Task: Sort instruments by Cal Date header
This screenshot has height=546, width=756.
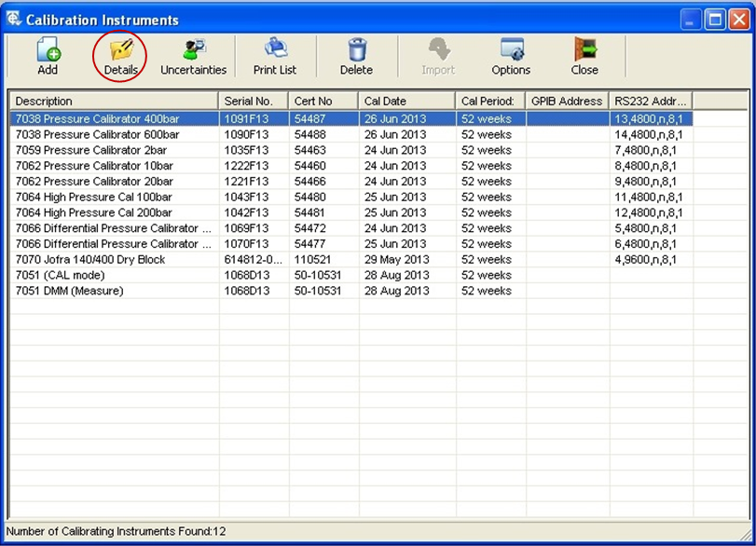Action: pos(406,101)
